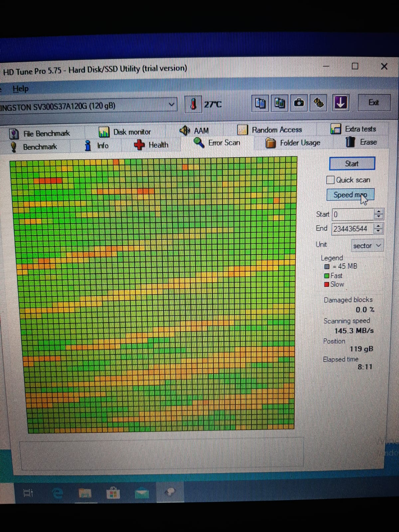Open the KINGSTON SV300S37A120G drive dropdown
The height and width of the screenshot is (532, 399).
point(88,105)
